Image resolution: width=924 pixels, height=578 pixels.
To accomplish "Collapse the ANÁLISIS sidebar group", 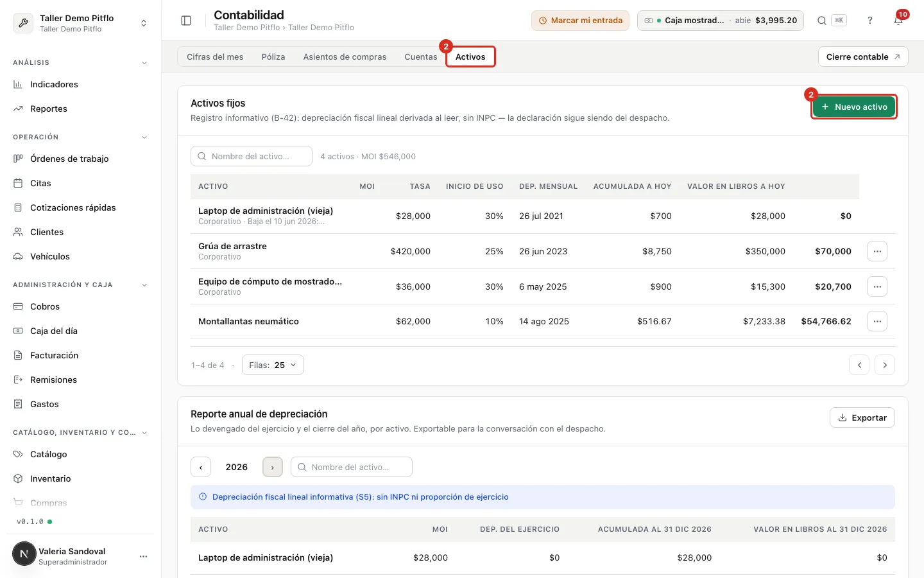I will pos(144,63).
